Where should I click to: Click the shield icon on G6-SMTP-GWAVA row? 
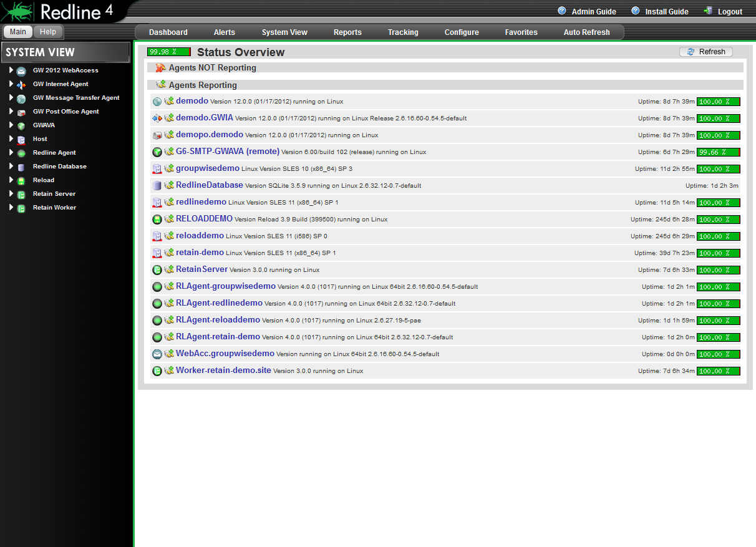click(x=157, y=152)
